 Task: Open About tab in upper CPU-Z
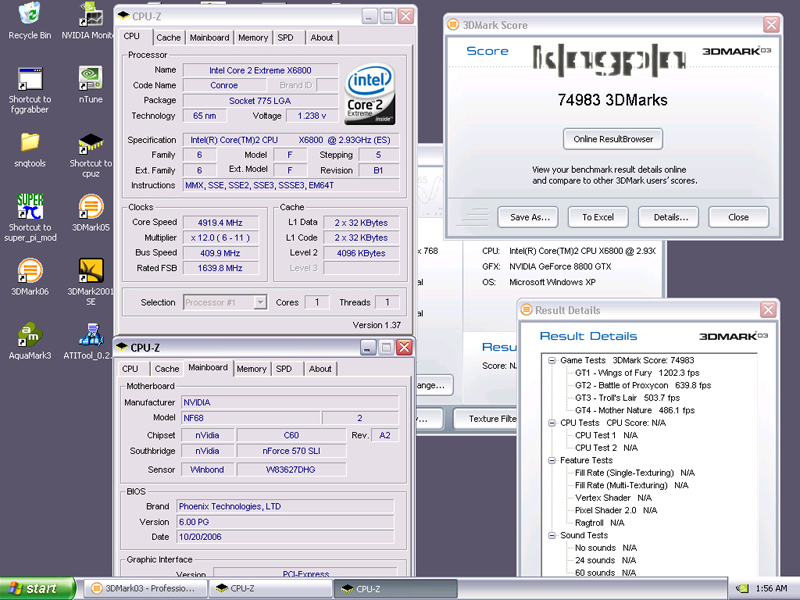(x=322, y=38)
